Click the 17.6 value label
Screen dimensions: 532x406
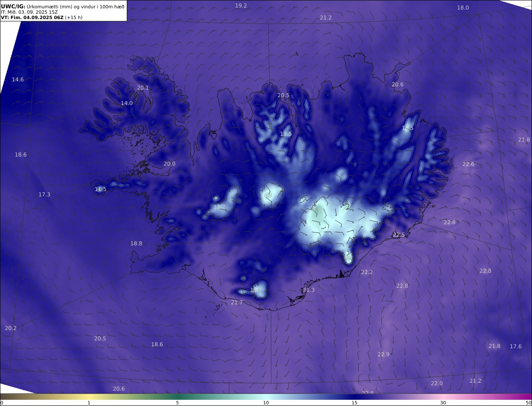point(516,346)
